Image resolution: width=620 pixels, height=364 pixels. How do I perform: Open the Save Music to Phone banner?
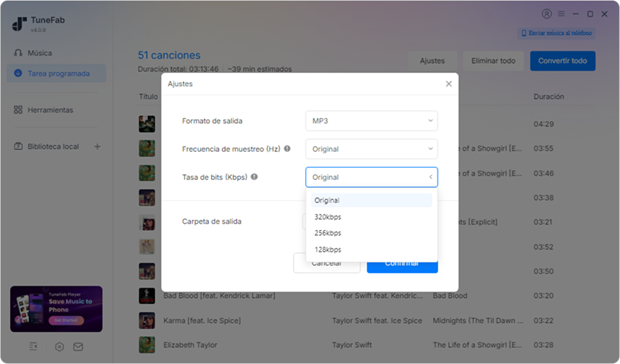pyautogui.click(x=56, y=309)
